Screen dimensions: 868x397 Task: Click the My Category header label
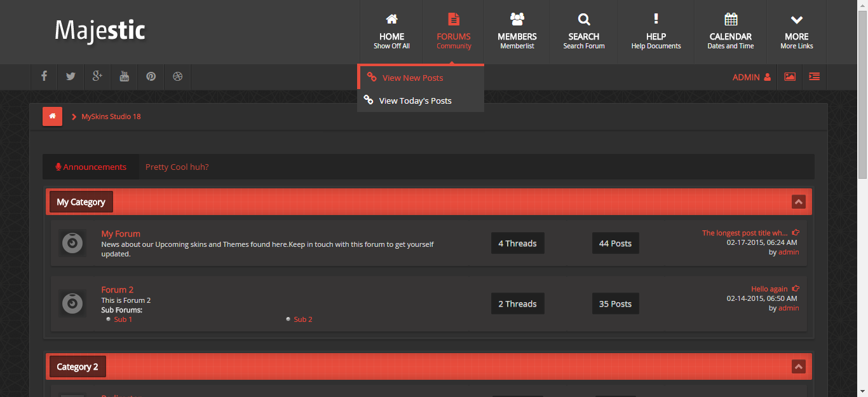[81, 202]
